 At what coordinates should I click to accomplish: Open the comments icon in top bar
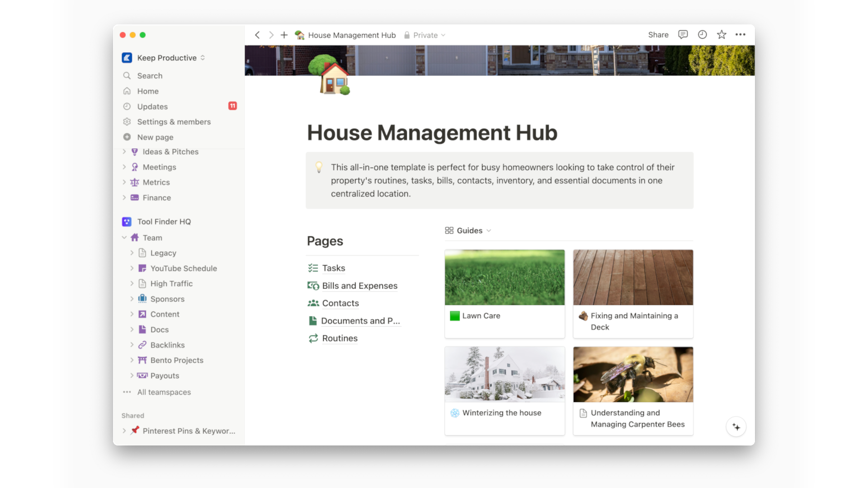(x=683, y=35)
